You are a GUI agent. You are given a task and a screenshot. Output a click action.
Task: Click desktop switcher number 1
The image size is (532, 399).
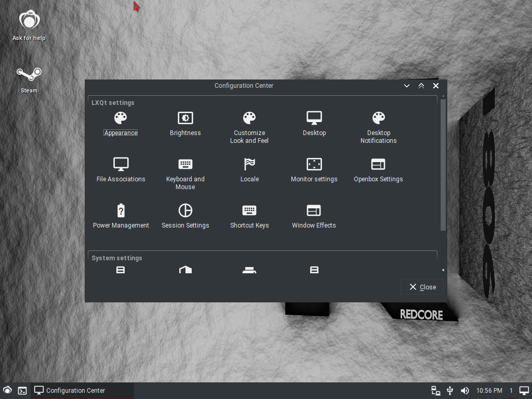[x=511, y=391]
